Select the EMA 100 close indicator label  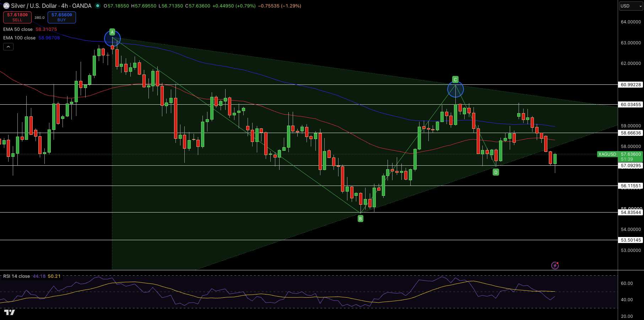[19, 38]
